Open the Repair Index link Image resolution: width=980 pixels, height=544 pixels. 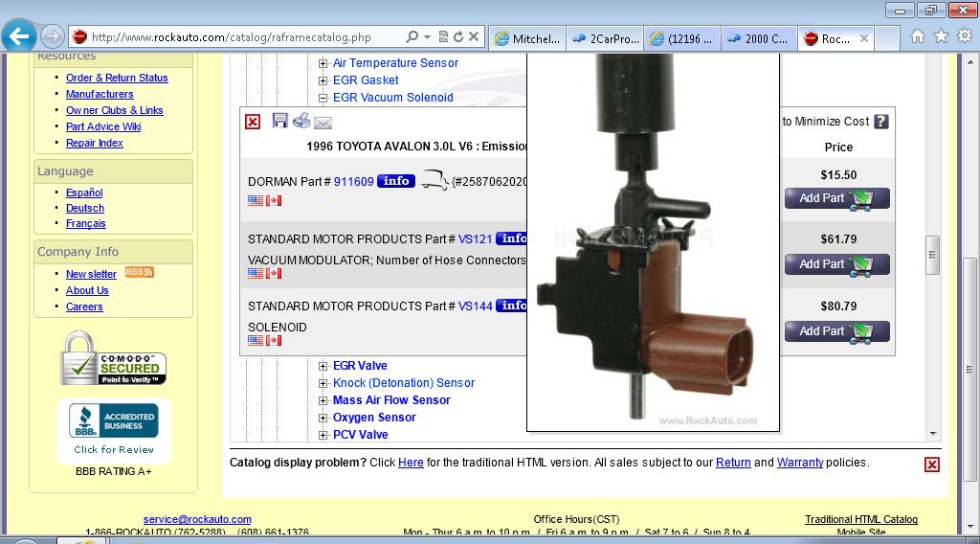tap(95, 143)
